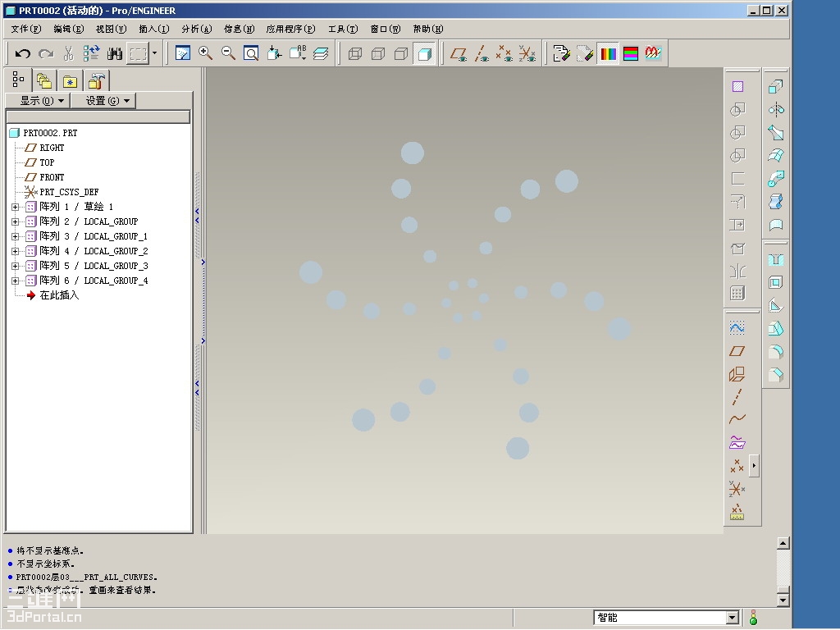Open the selection box dropdown arrow
Screen dimensions: 840x630
[x=155, y=53]
